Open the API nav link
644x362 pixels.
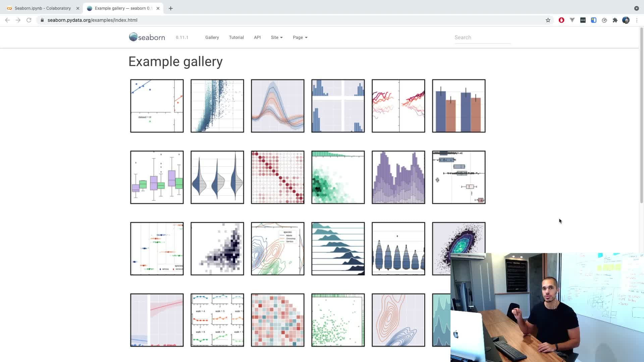click(257, 38)
